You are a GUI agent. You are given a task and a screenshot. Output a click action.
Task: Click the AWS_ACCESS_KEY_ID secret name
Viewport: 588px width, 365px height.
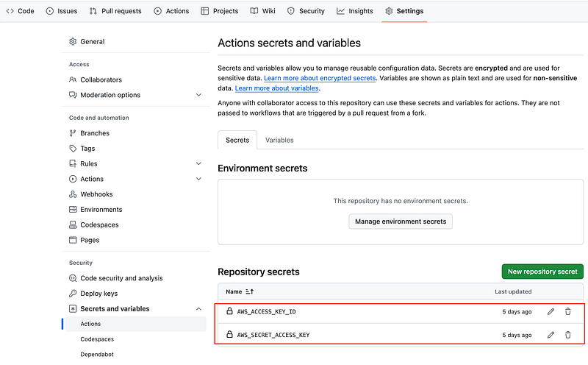click(266, 312)
